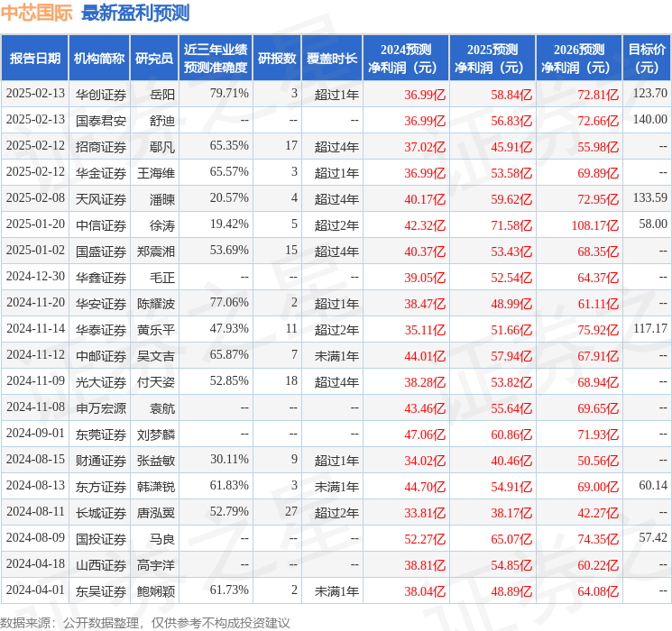Click the 2025 forecast value 71.58亿
This screenshot has width=672, height=631.
coord(511,225)
